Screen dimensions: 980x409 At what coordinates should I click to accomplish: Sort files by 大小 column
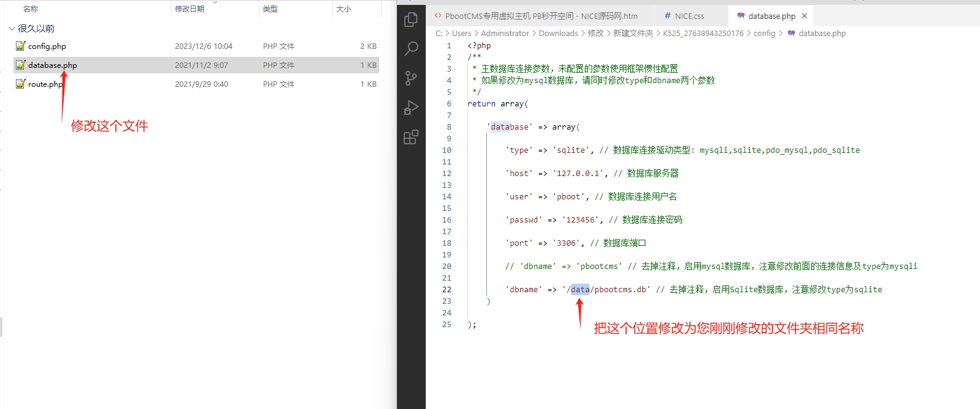344,9
